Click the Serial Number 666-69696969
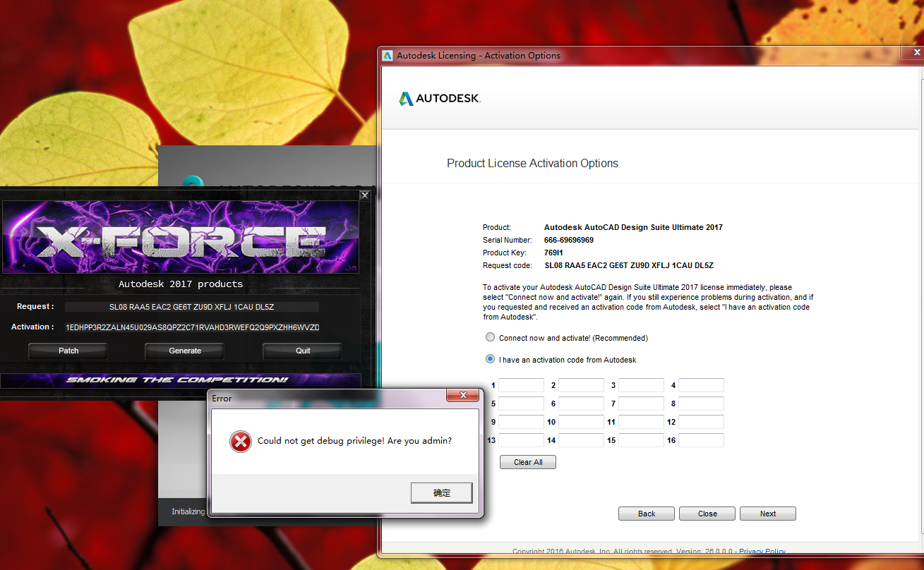Screen dimensions: 924x570 569,240
